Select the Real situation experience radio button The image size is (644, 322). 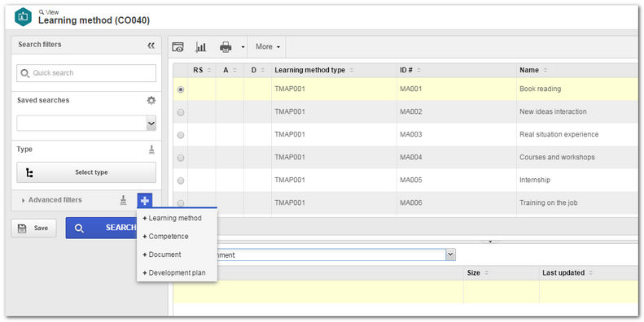click(181, 135)
